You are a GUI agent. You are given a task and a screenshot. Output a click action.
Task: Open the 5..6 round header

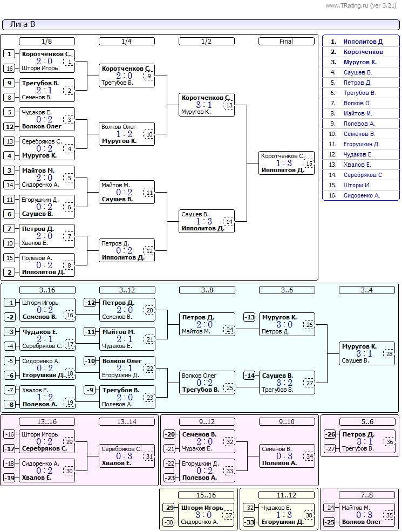coord(367,422)
